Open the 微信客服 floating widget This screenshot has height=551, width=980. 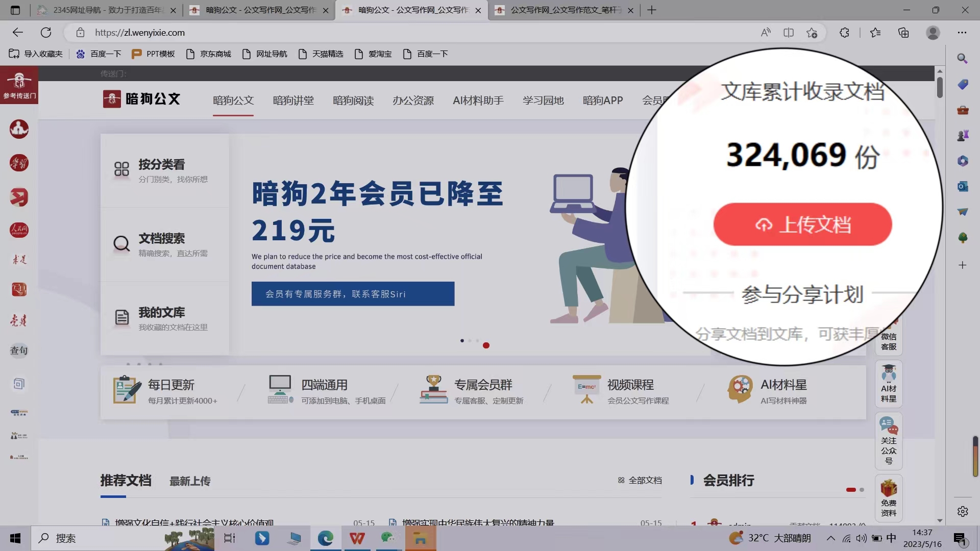889,337
